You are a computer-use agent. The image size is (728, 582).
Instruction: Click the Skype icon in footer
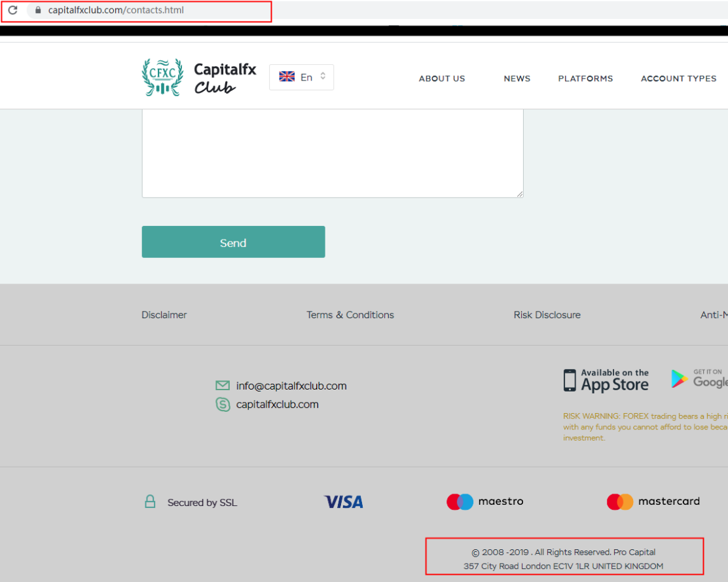pyautogui.click(x=223, y=404)
